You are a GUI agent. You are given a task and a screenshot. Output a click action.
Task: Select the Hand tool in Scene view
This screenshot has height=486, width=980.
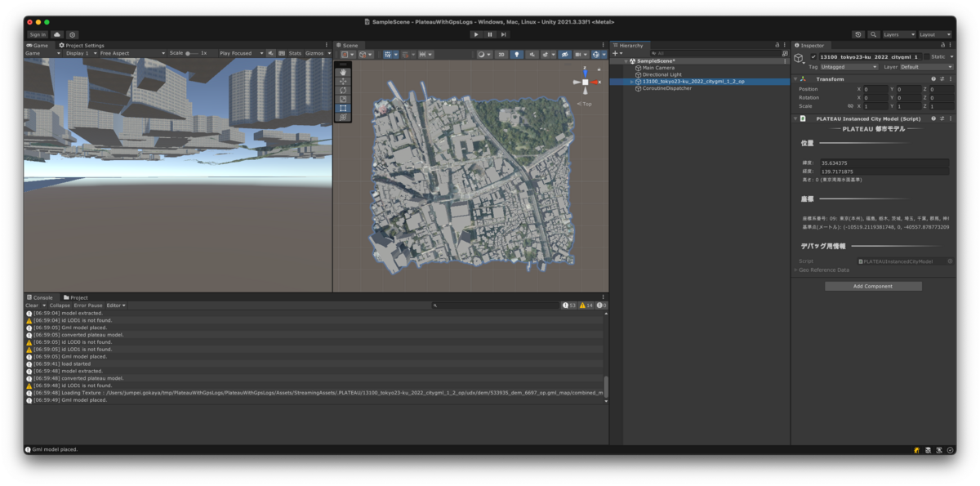pyautogui.click(x=344, y=72)
